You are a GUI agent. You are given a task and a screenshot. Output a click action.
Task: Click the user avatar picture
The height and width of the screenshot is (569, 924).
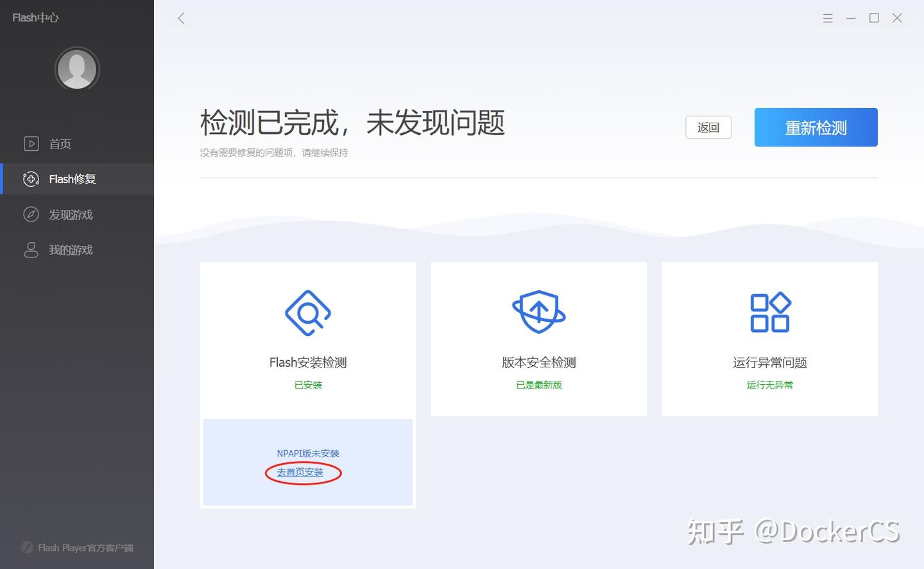77,69
